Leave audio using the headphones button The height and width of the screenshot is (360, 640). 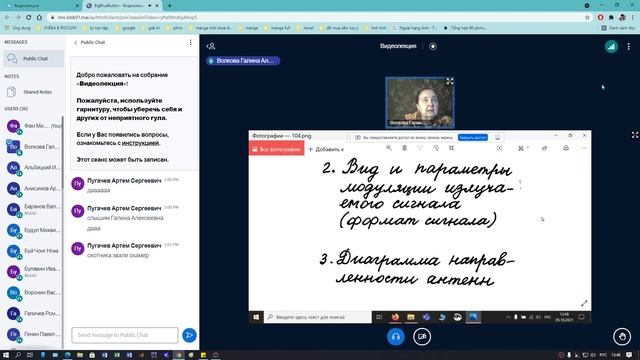pos(396,337)
